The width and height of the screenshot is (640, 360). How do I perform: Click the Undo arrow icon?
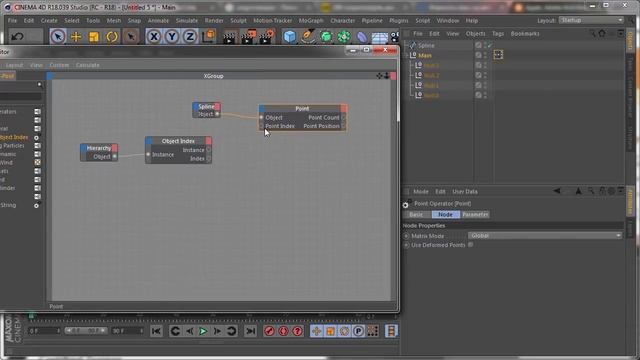click(17, 37)
